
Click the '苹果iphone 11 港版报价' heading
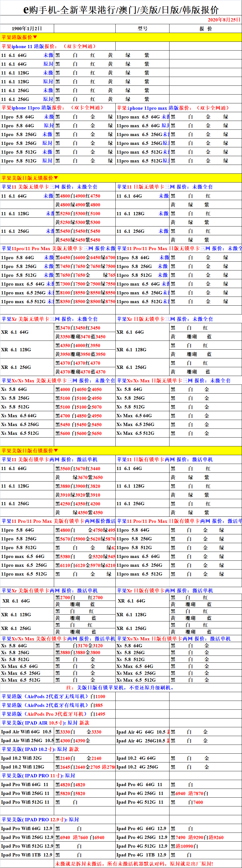pyautogui.click(x=49, y=46)
